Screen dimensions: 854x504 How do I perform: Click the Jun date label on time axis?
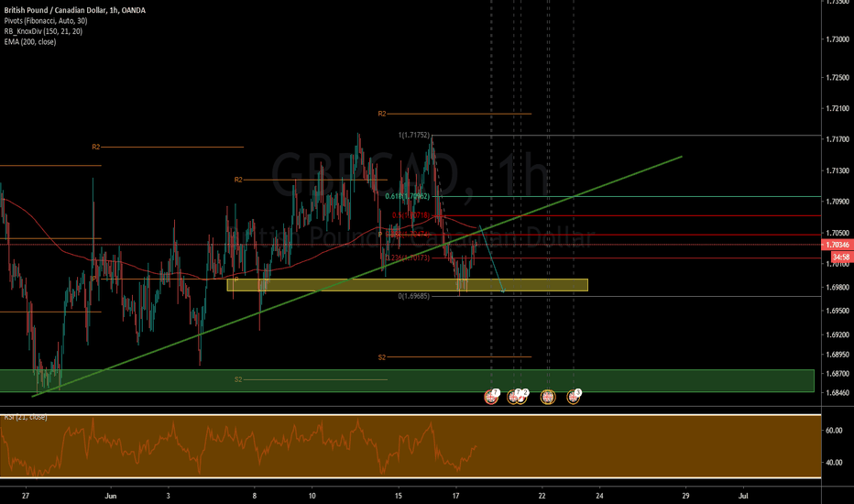111,496
